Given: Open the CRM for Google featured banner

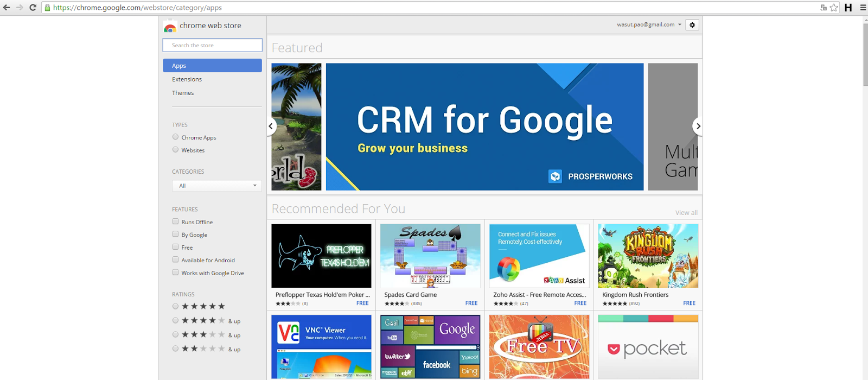Looking at the screenshot, I should coord(484,126).
